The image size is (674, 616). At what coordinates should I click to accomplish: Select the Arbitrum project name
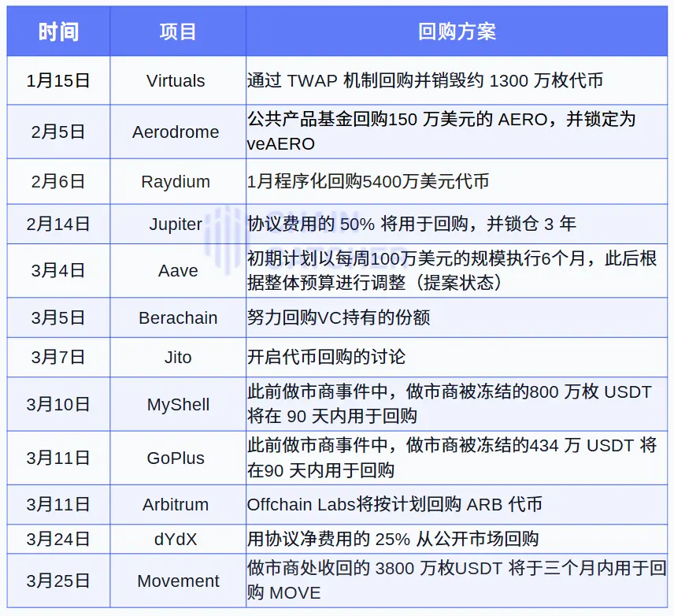pyautogui.click(x=176, y=504)
